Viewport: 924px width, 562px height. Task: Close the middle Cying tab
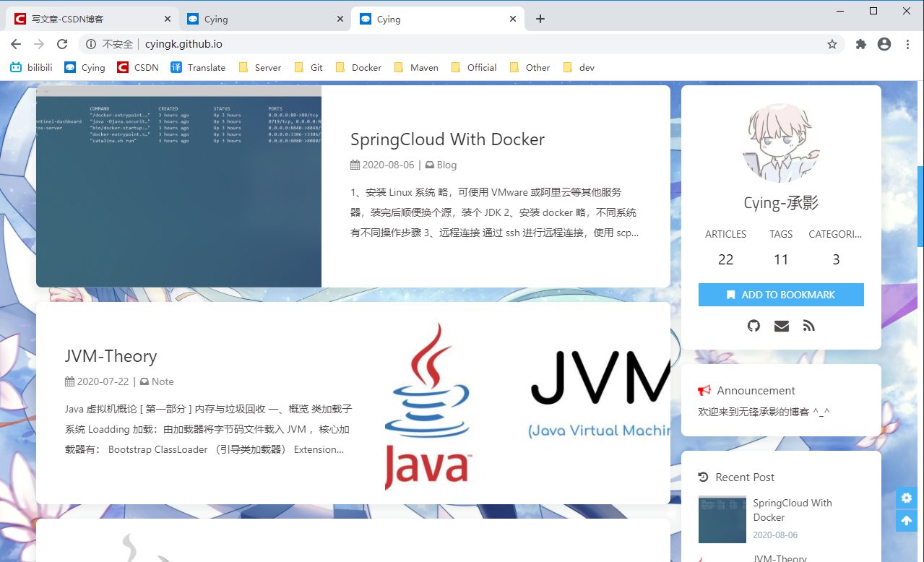pyautogui.click(x=340, y=20)
